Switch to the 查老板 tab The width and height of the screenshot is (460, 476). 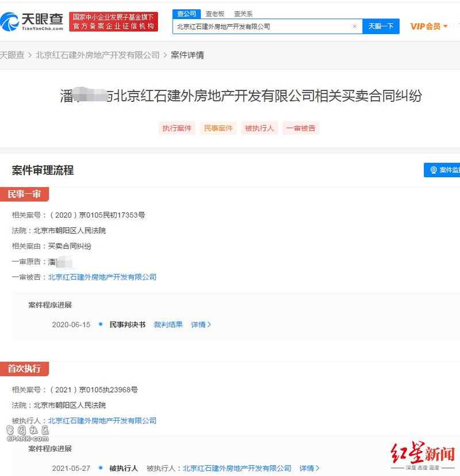[x=215, y=14]
